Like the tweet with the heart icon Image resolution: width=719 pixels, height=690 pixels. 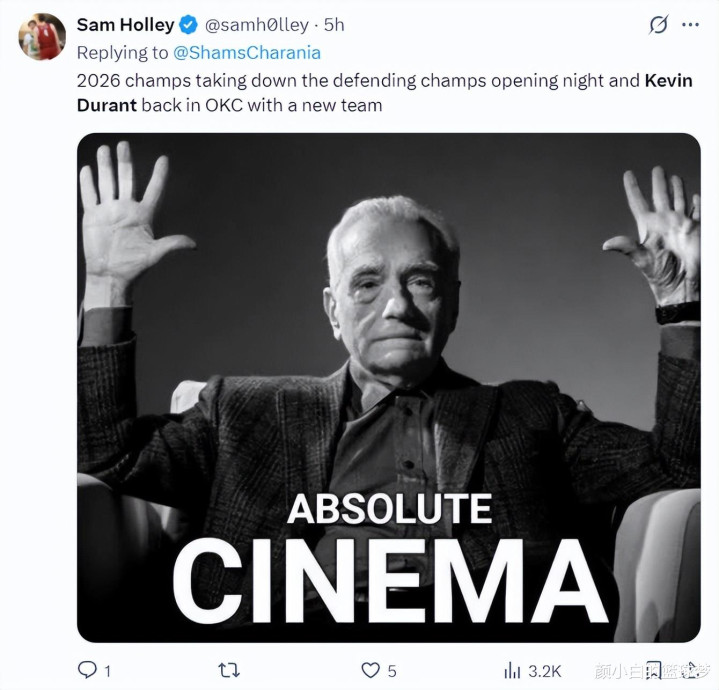371,670
